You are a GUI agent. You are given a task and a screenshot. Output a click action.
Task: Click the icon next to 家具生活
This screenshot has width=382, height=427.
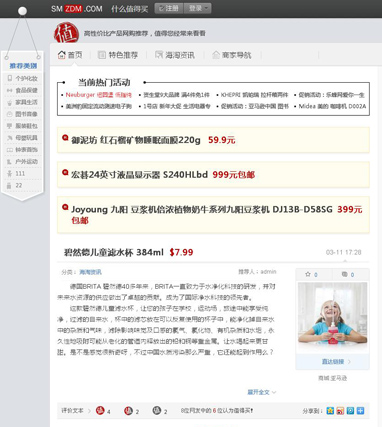pos(10,102)
